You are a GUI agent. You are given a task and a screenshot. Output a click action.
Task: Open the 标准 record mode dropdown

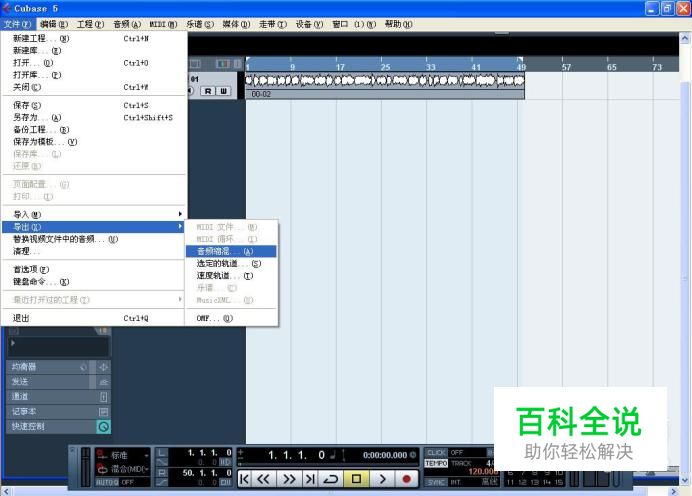(x=123, y=455)
